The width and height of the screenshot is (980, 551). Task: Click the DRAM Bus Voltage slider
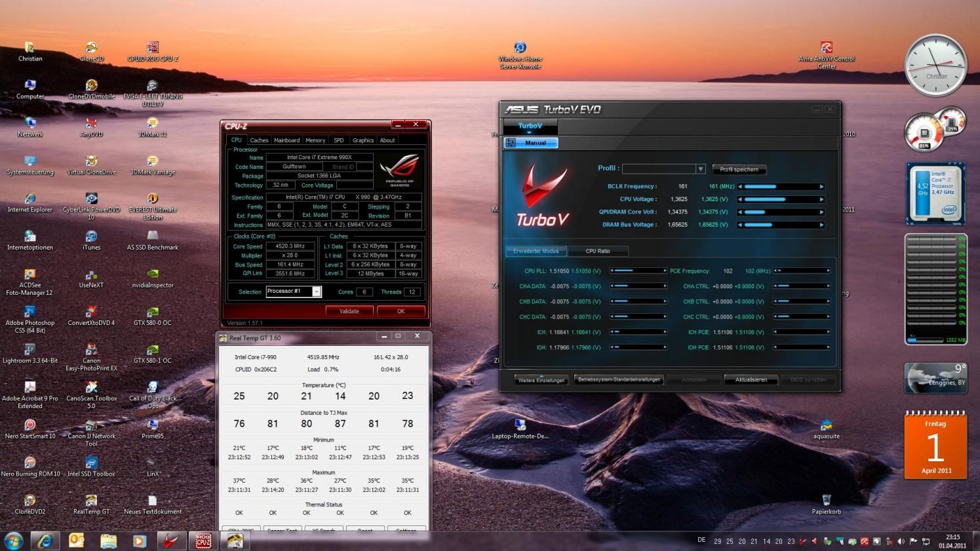pyautogui.click(x=781, y=225)
